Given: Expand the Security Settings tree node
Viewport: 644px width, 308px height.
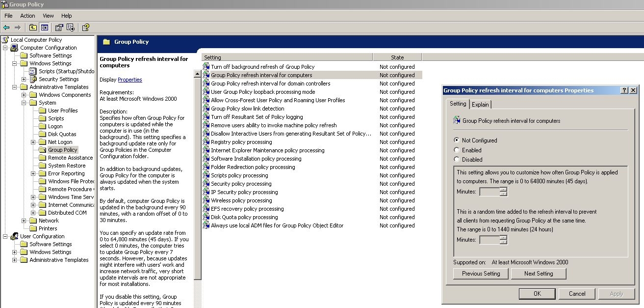Looking at the screenshot, I should tap(24, 79).
